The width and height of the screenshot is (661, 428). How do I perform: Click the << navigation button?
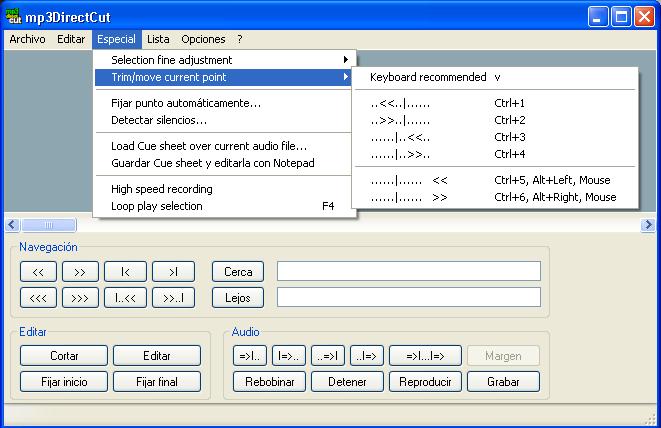[38, 272]
